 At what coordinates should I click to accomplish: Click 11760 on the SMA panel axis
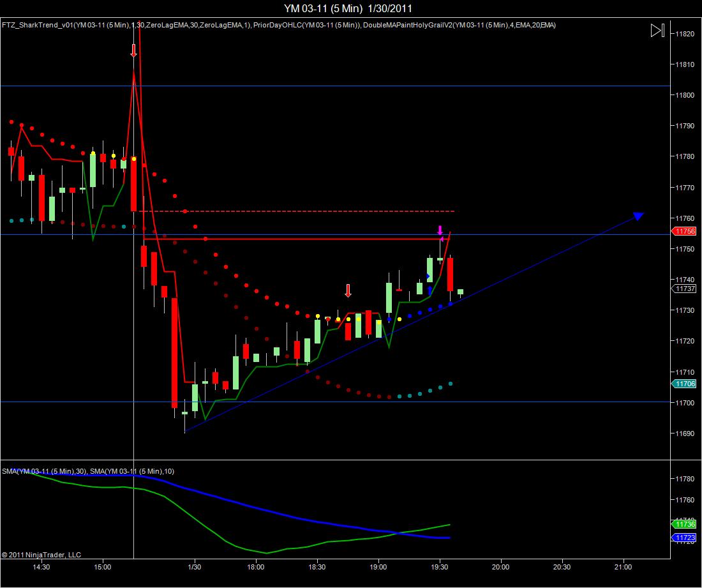685,499
